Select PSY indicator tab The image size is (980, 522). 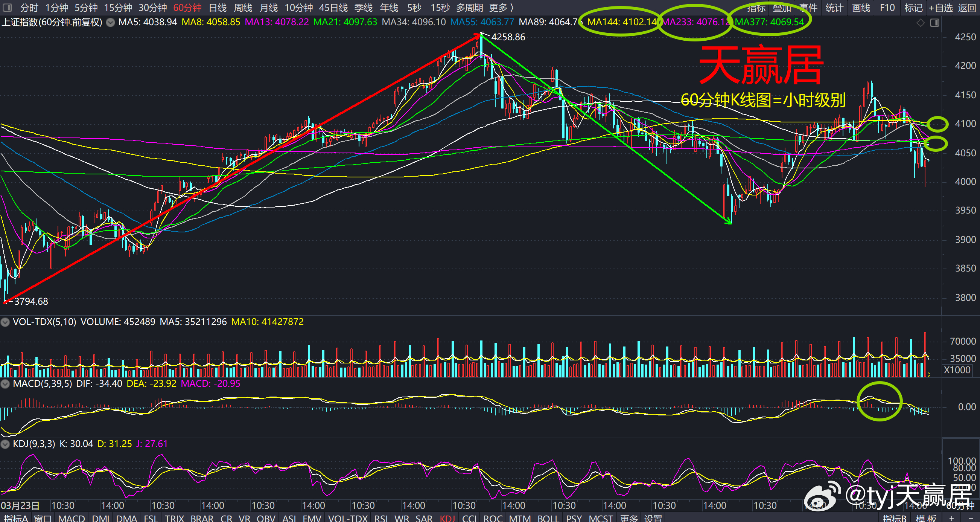click(574, 518)
